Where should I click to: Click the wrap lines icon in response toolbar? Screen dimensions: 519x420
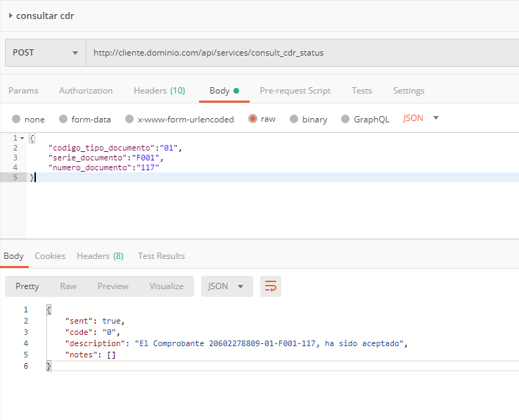pyautogui.click(x=271, y=286)
